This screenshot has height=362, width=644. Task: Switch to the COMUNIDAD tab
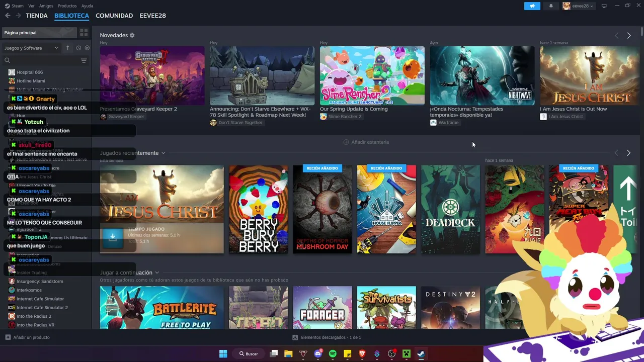(114, 16)
